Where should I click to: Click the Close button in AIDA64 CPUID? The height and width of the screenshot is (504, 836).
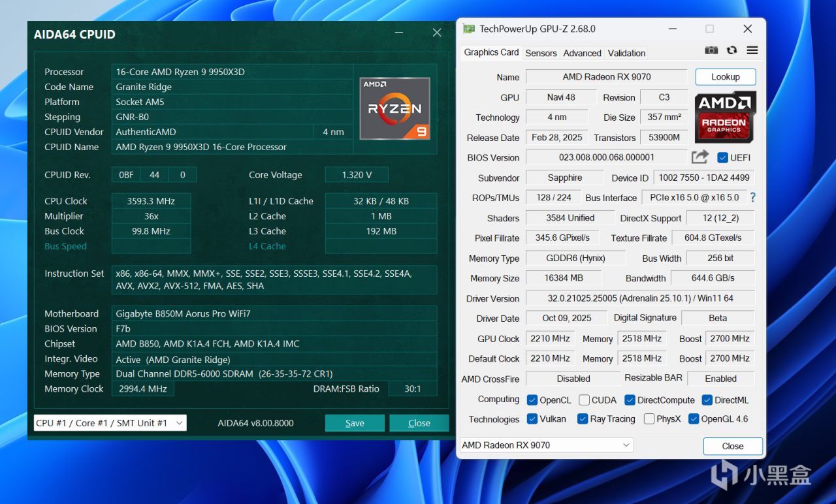tap(419, 423)
